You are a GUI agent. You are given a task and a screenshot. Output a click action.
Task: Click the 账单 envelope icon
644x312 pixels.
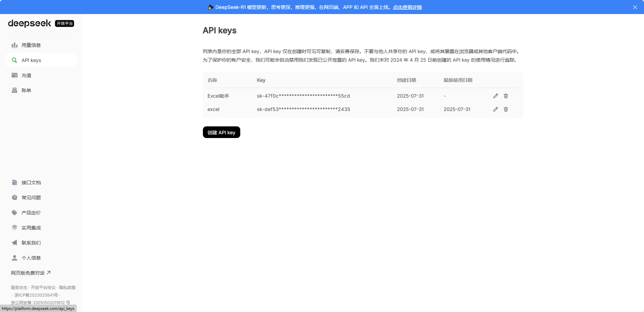coord(14,90)
